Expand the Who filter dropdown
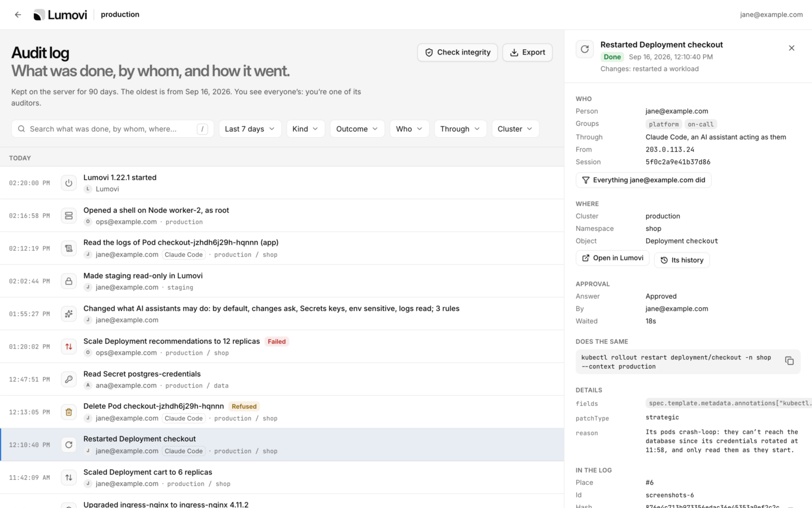 pyautogui.click(x=409, y=129)
